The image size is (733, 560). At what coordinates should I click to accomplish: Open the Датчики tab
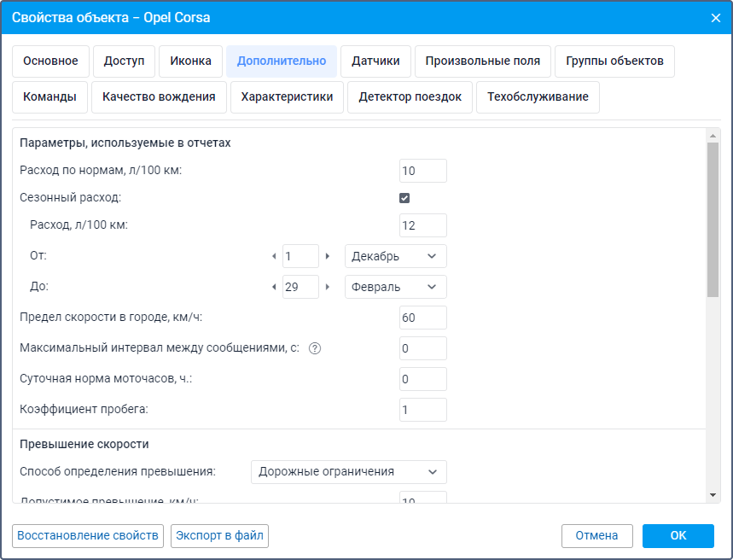(x=375, y=61)
